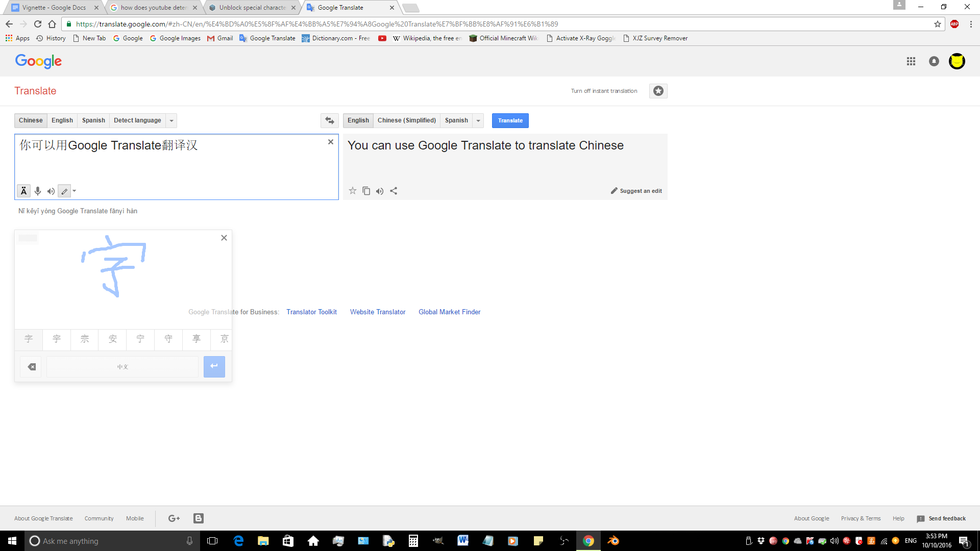The width and height of the screenshot is (980, 551).
Task: Open the Global Market Finder link
Action: pos(450,312)
